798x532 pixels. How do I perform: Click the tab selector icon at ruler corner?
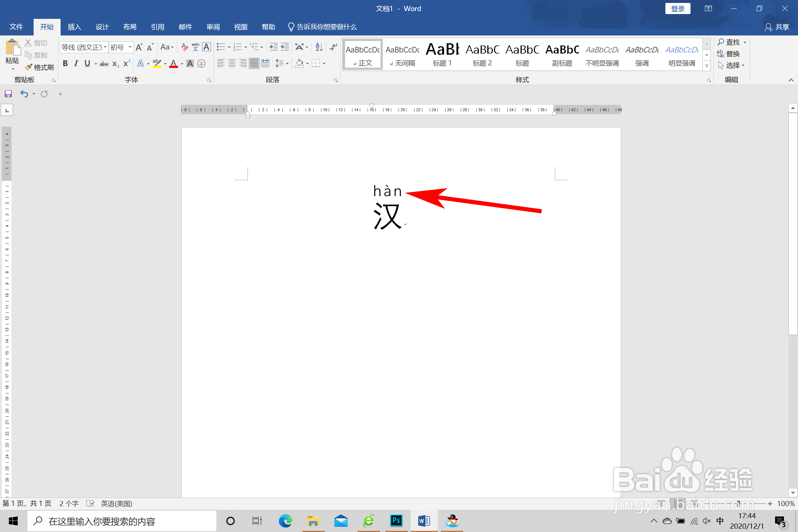click(7, 110)
